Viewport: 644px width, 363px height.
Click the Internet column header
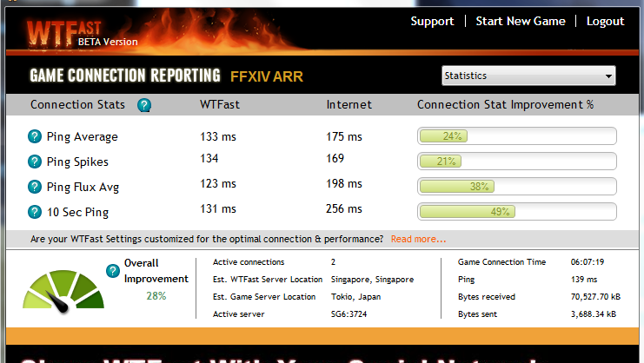pos(349,104)
